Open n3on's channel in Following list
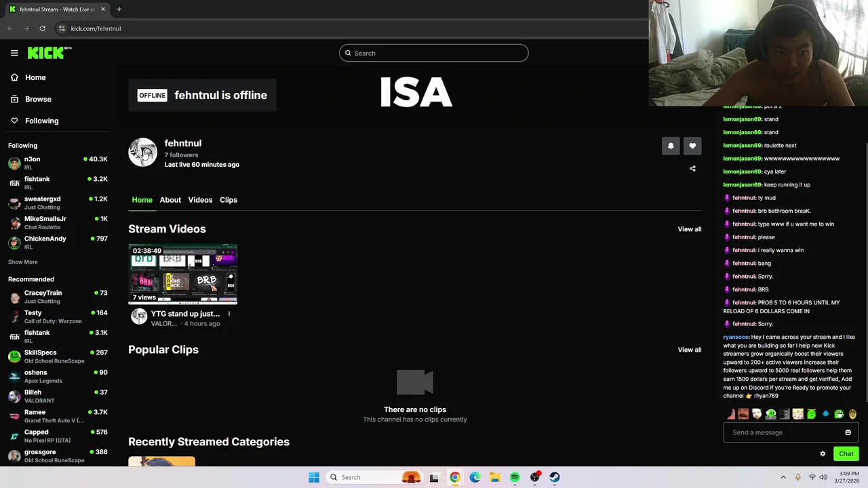 click(58, 163)
